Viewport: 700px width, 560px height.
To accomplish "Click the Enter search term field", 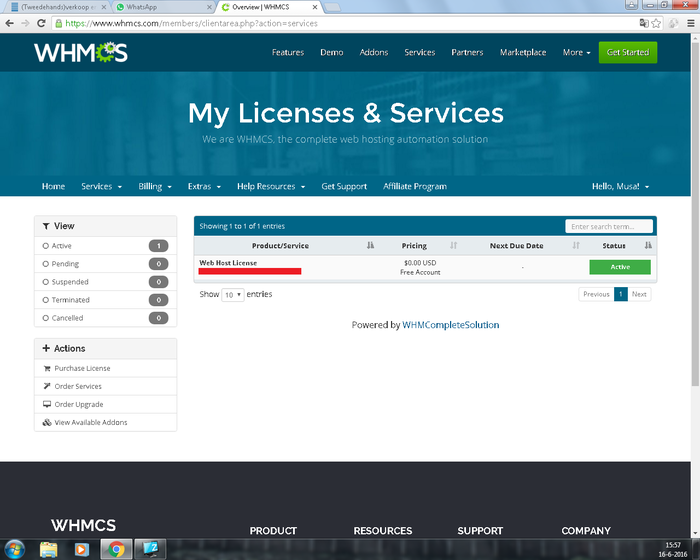I will 609,226.
